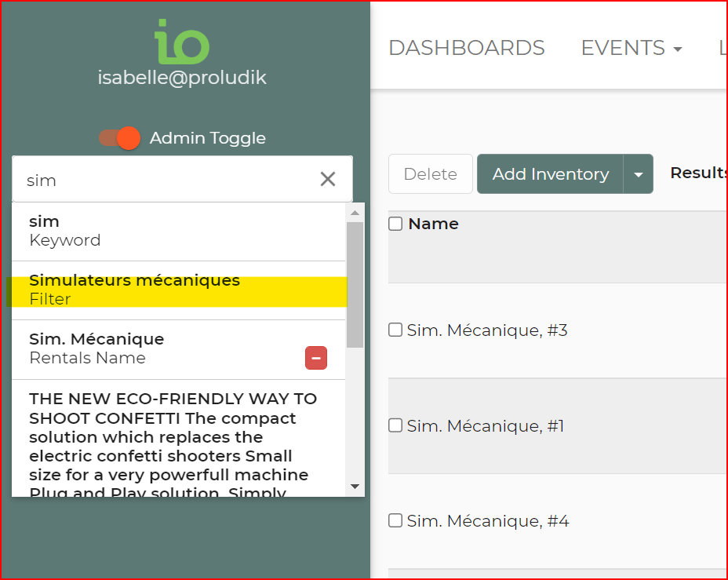Click the Add Inventory button
The width and height of the screenshot is (728, 580).
click(550, 174)
